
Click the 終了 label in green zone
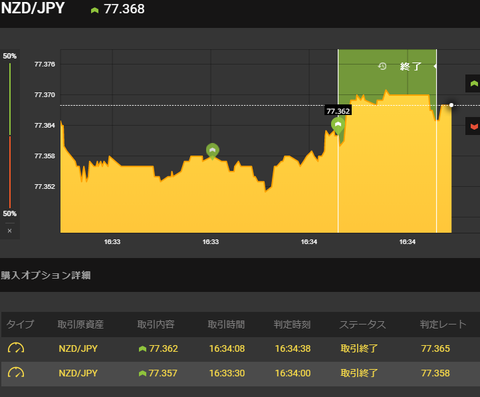pyautogui.click(x=411, y=66)
